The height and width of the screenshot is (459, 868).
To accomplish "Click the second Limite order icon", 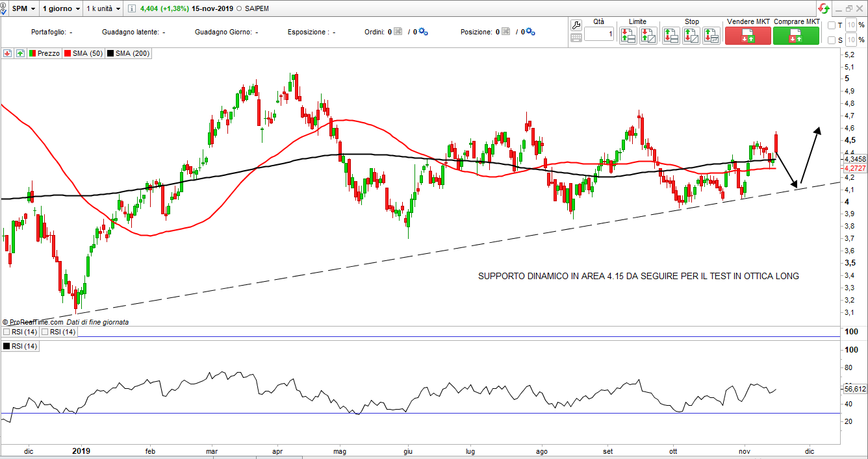I will [x=648, y=36].
